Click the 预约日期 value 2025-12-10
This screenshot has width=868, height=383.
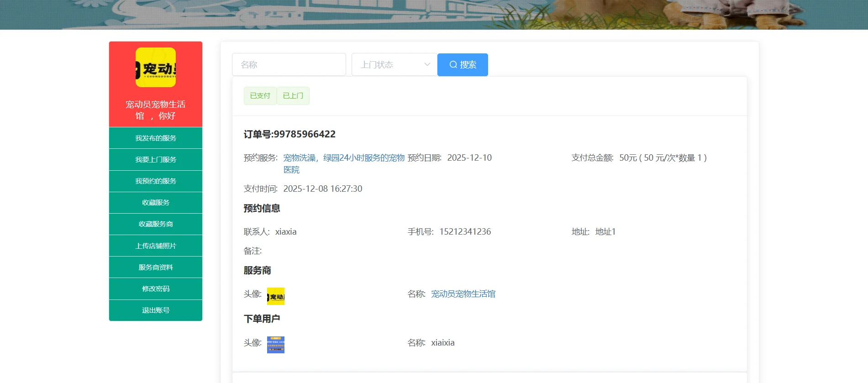click(x=469, y=157)
